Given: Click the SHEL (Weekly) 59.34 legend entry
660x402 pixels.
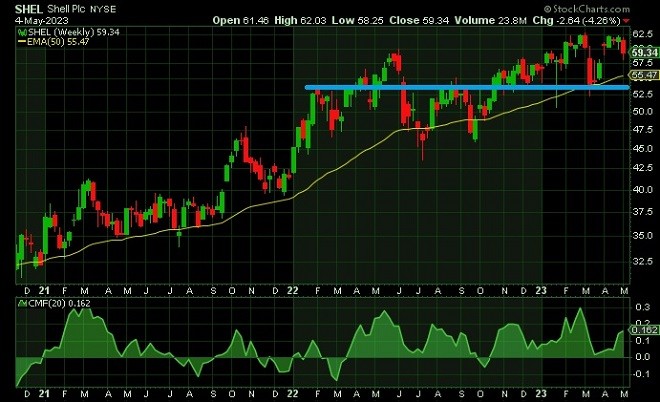Looking at the screenshot, I should click(x=74, y=32).
